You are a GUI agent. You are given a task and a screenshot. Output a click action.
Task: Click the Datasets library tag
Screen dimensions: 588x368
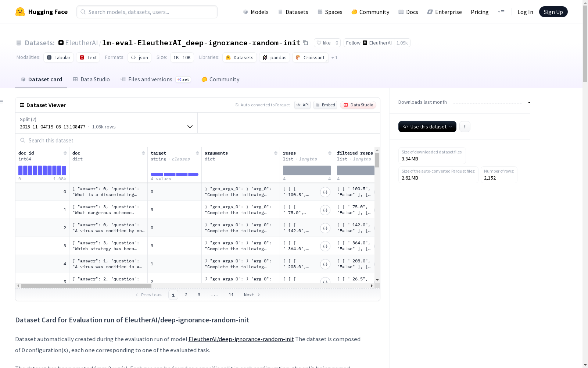(240, 57)
